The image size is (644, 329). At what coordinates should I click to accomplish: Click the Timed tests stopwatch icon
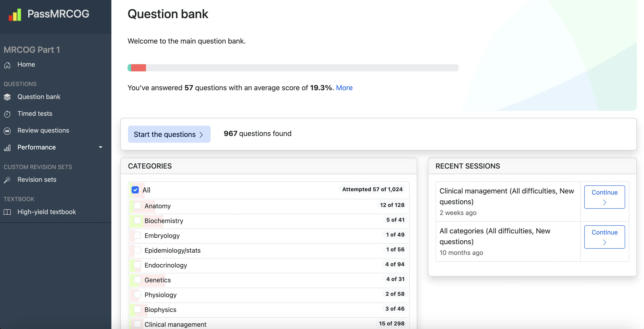coord(7,114)
